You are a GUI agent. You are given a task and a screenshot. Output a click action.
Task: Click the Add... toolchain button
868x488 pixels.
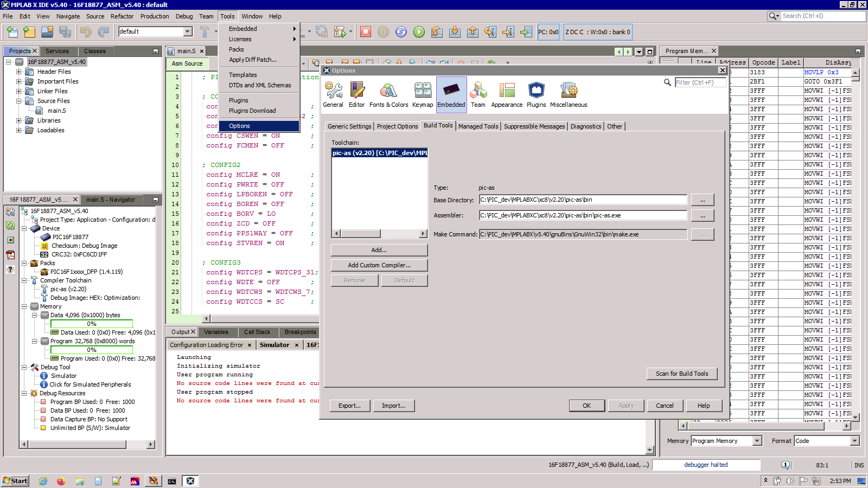379,250
